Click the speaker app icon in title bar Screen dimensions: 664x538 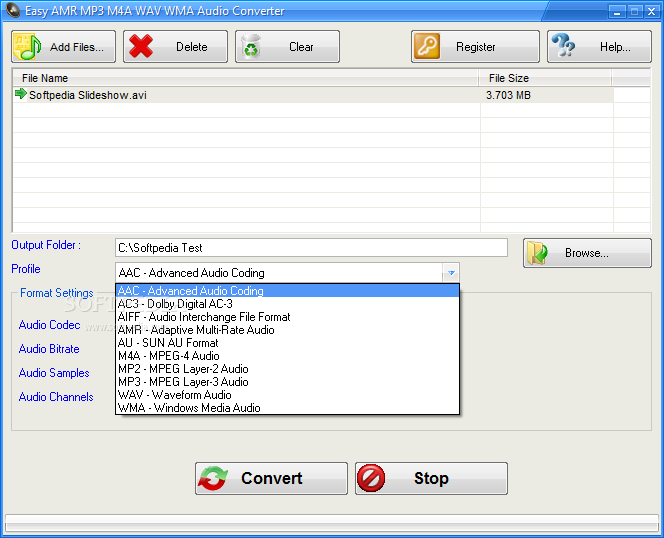[x=13, y=10]
